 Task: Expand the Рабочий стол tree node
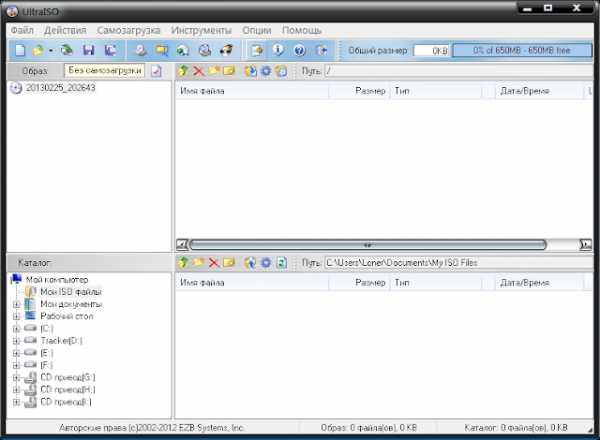pos(16,316)
